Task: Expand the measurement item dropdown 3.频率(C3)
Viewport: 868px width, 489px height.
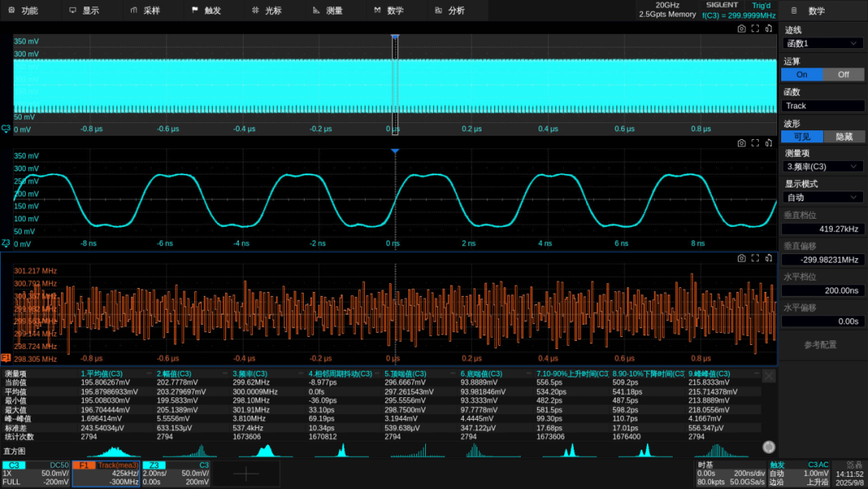Action: point(824,166)
